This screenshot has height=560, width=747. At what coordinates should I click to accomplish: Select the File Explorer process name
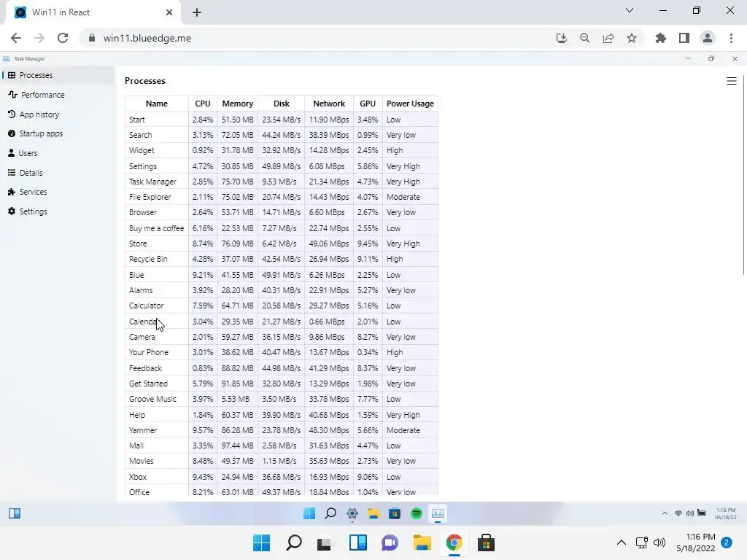(x=150, y=197)
